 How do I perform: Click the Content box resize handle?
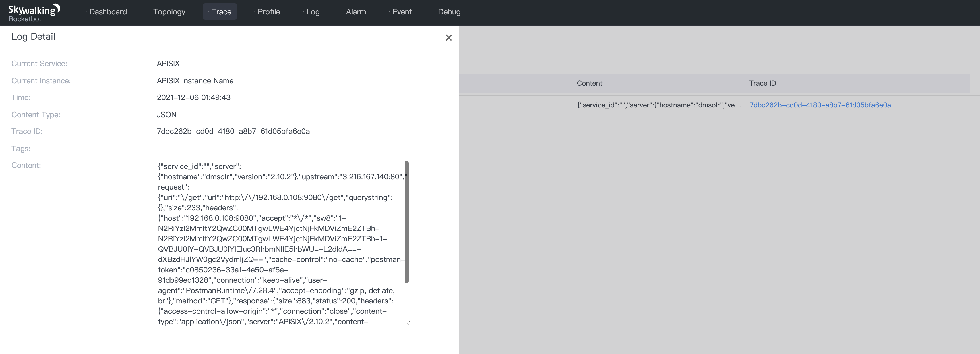click(407, 323)
